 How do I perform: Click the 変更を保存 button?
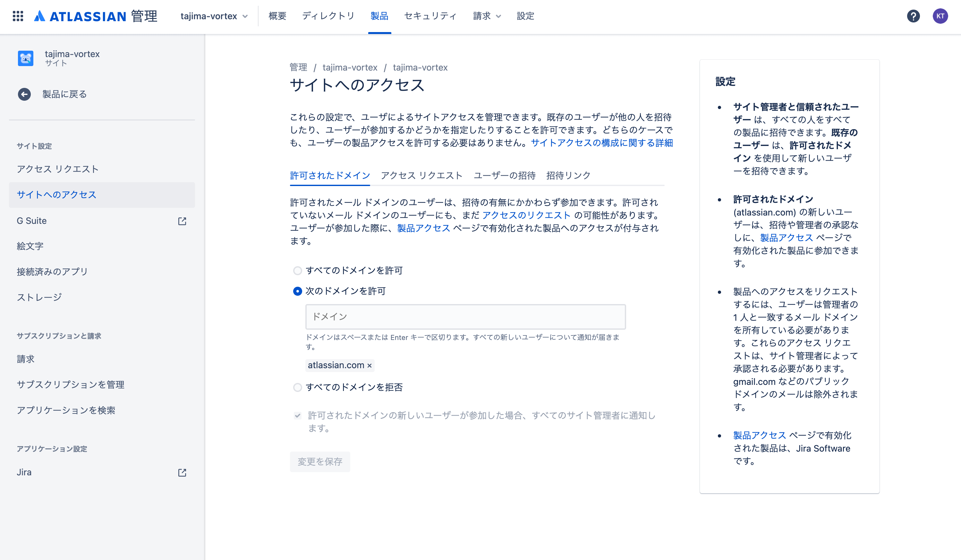coord(320,462)
